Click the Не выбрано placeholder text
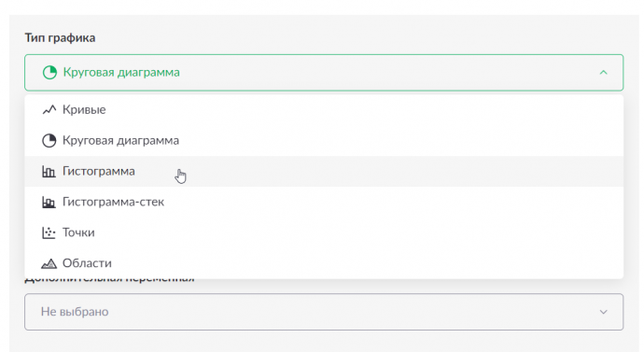This screenshot has height=352, width=644. 75,312
